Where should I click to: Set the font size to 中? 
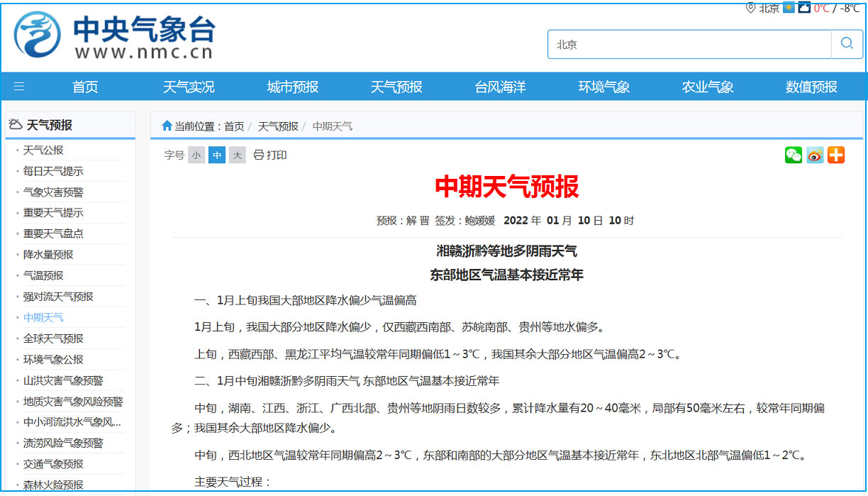coord(217,155)
